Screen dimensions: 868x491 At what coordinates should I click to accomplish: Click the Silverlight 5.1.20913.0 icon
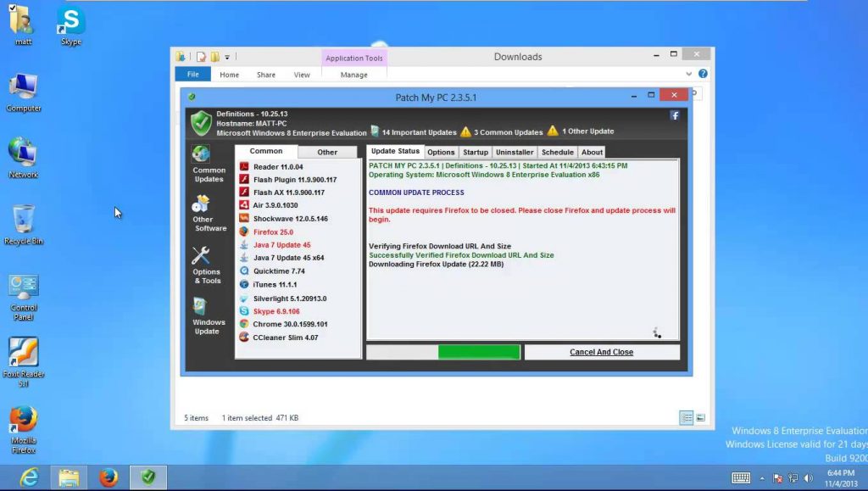point(244,298)
